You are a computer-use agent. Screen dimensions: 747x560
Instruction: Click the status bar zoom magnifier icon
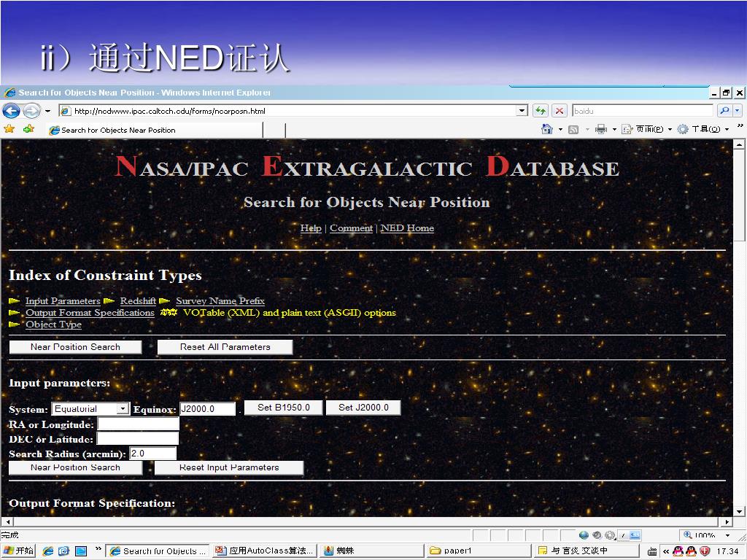pos(688,535)
